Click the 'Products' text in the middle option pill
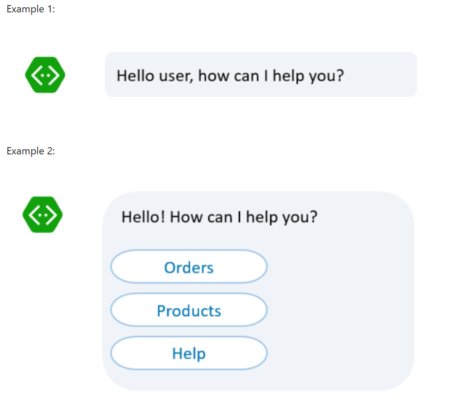Image resolution: width=452 pixels, height=400 pixels. coord(189,311)
